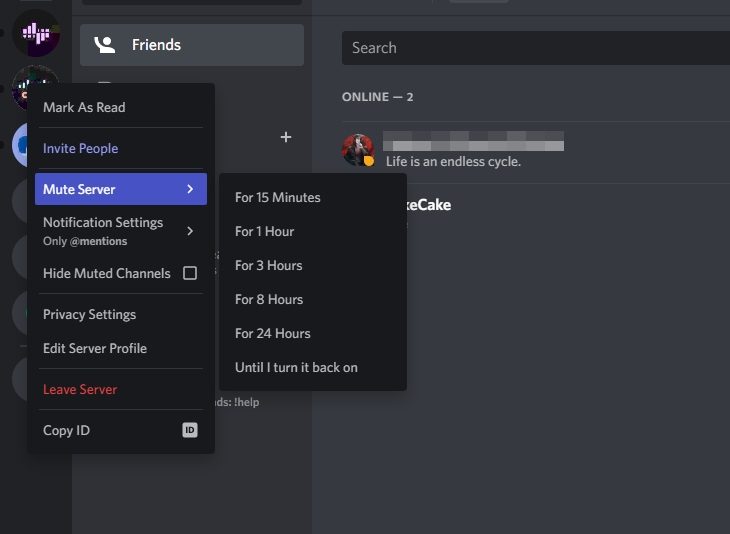
Task: Select Mark As Read
Action: tap(121, 107)
